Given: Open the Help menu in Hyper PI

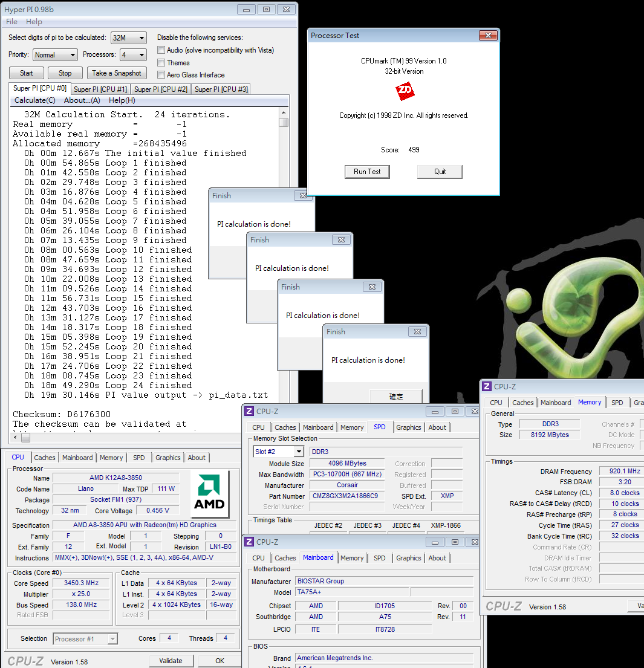Looking at the screenshot, I should point(34,22).
